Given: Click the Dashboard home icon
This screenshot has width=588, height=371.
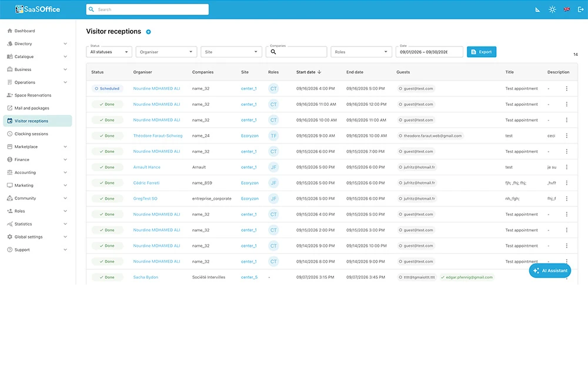Looking at the screenshot, I should tap(10, 31).
